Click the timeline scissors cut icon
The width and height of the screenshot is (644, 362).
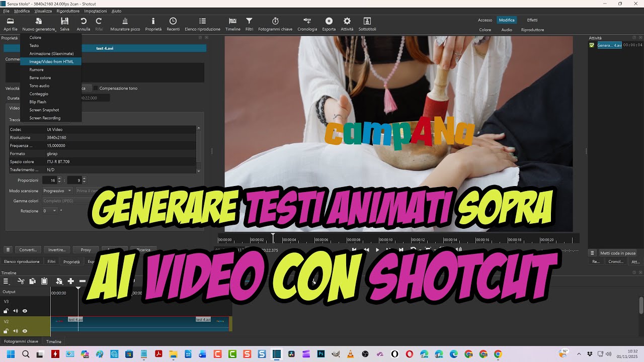coord(21,281)
